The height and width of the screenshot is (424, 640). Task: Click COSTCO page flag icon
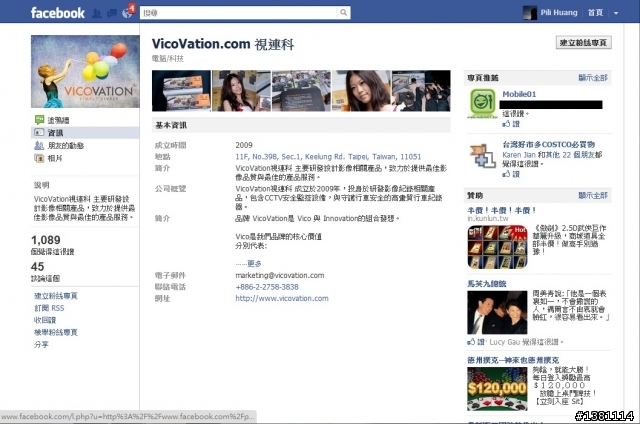(x=483, y=155)
